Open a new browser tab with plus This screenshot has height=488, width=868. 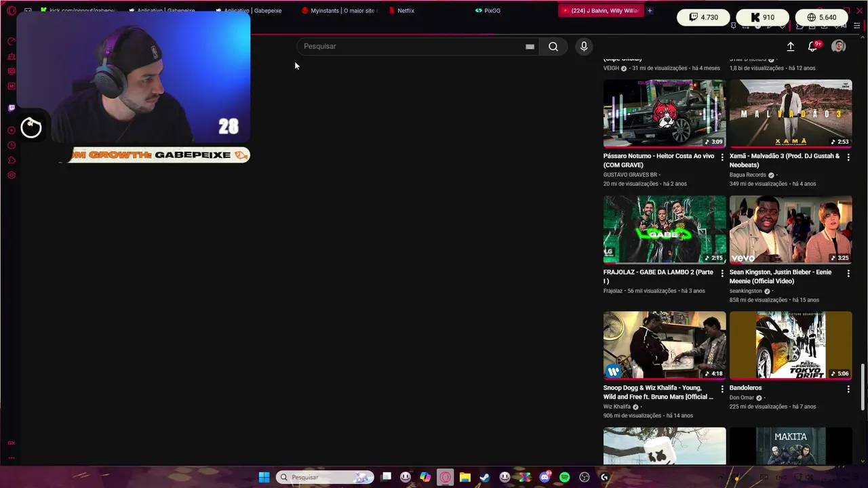650,11
